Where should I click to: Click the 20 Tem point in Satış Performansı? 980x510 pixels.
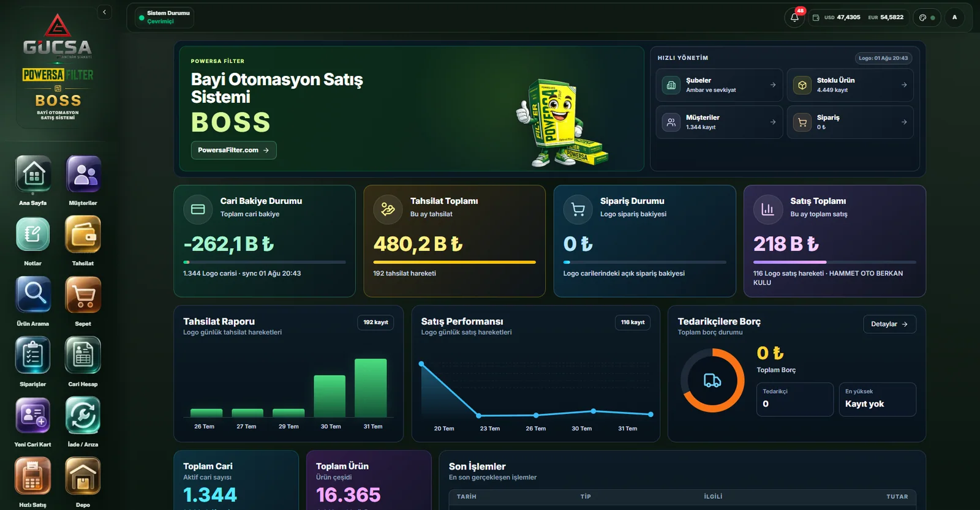point(421,364)
